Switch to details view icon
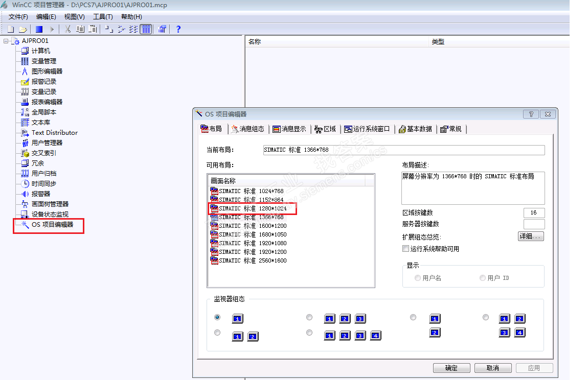The image size is (588, 380). coord(146,29)
